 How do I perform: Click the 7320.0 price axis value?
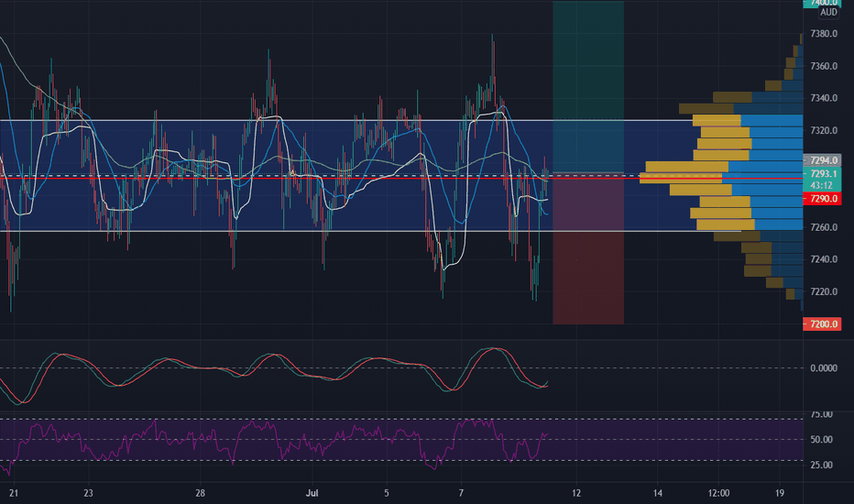pos(824,130)
